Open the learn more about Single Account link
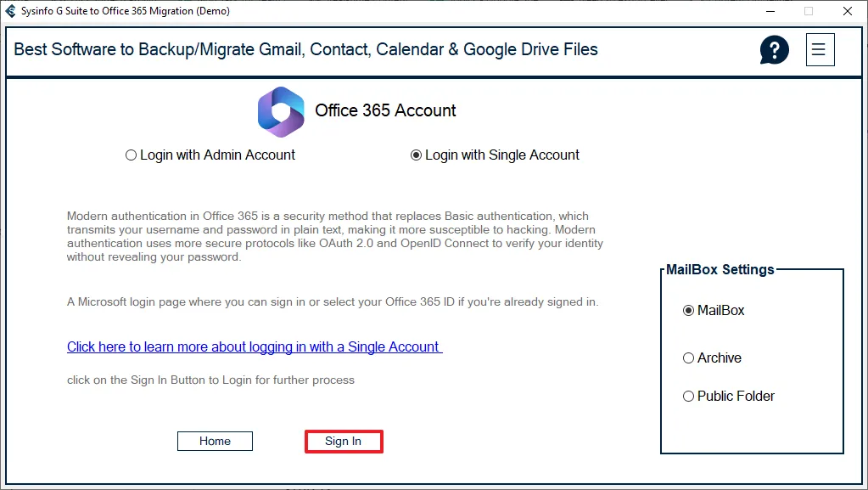Screen dimensions: 868x490 point(255,347)
